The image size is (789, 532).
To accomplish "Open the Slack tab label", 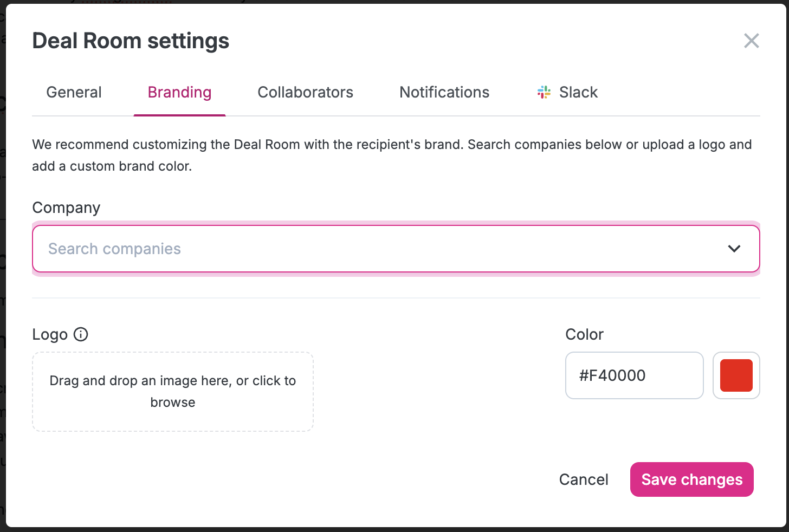I will pos(578,92).
